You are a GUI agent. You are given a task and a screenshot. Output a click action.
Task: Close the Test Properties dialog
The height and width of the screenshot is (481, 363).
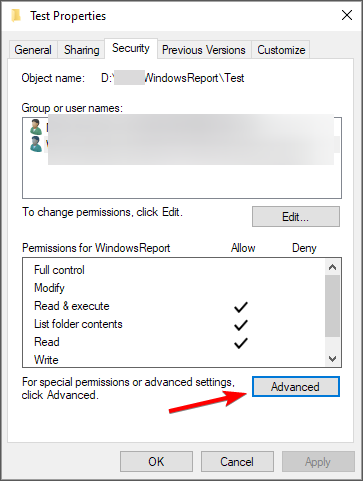(347, 15)
